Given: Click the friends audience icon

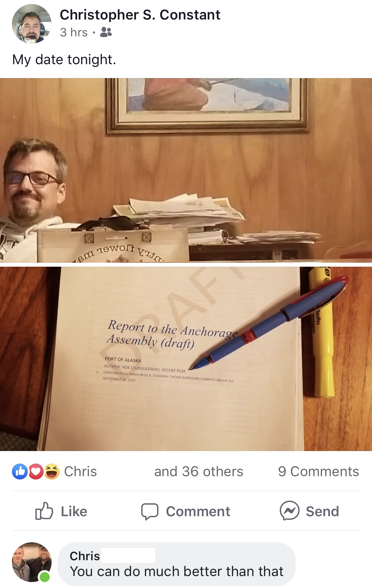Looking at the screenshot, I should coord(106,32).
